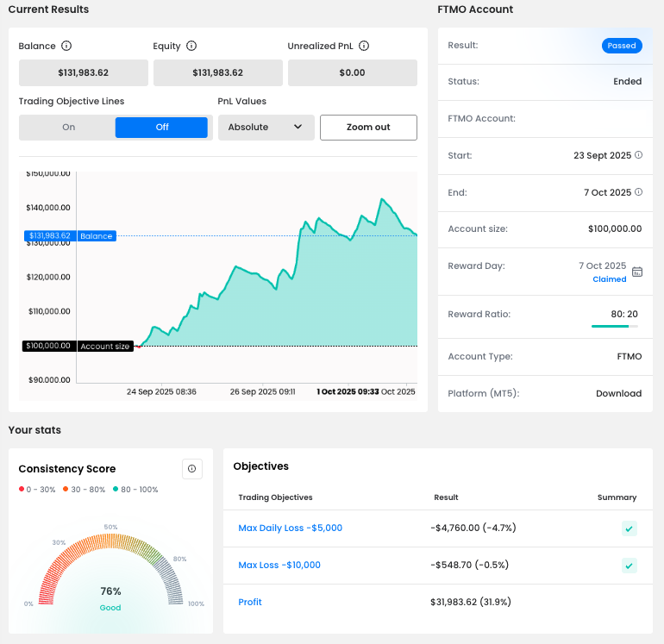Open the Max Daily Loss objective link
664x644 pixels.
(290, 528)
